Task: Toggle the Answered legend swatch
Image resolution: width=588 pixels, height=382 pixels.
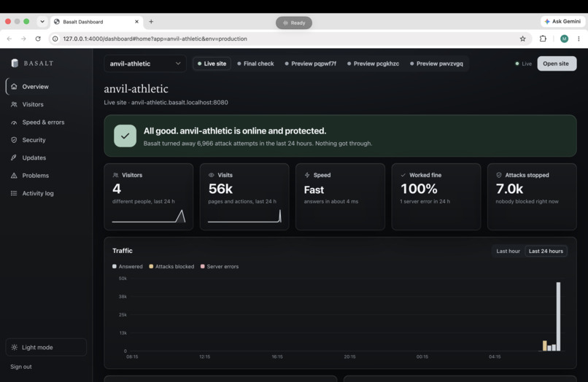Action: click(115, 267)
